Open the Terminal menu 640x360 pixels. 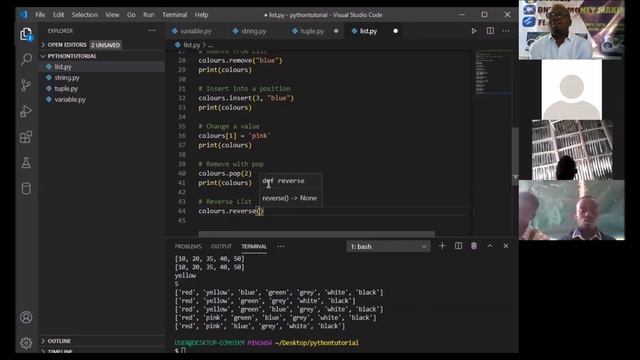pyautogui.click(x=174, y=15)
